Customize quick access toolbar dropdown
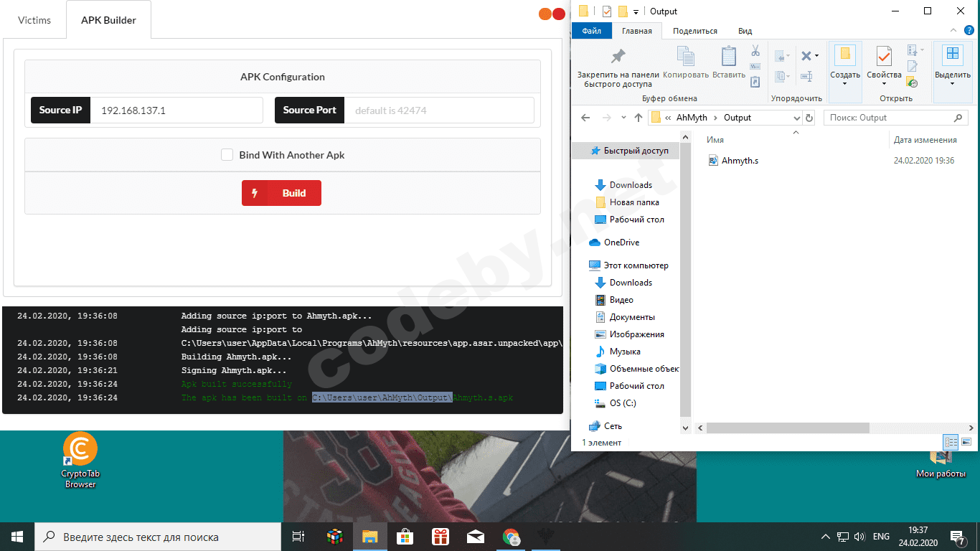980x551 pixels. click(636, 11)
